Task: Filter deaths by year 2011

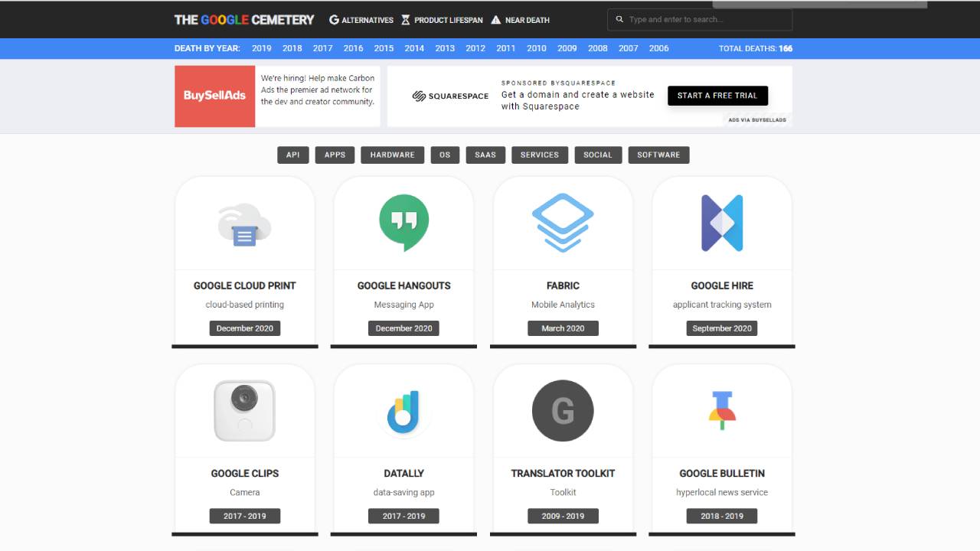Action: coord(506,48)
